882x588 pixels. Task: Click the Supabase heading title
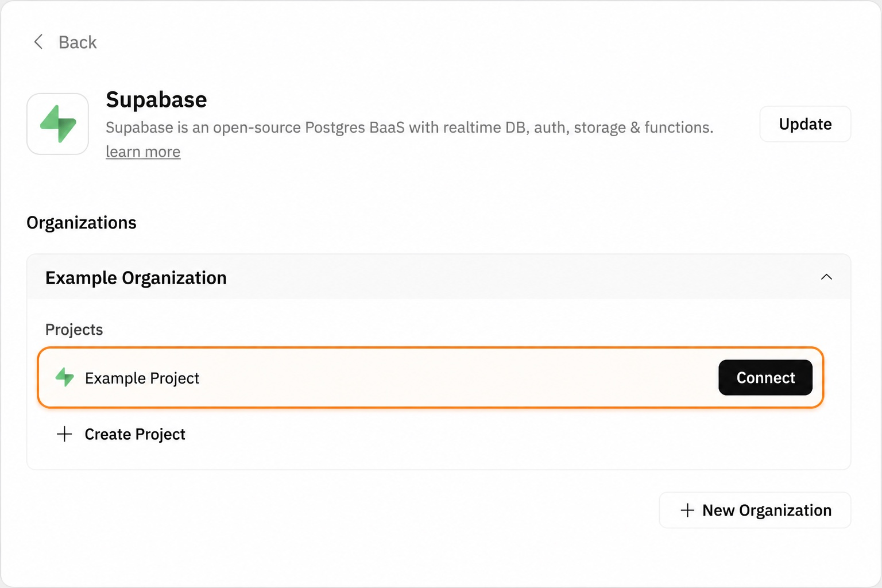coord(156,99)
